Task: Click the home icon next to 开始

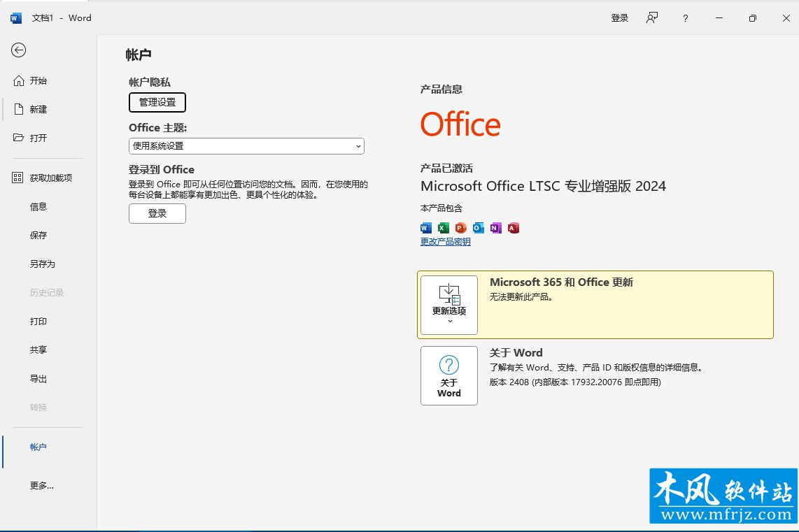Action: click(19, 80)
